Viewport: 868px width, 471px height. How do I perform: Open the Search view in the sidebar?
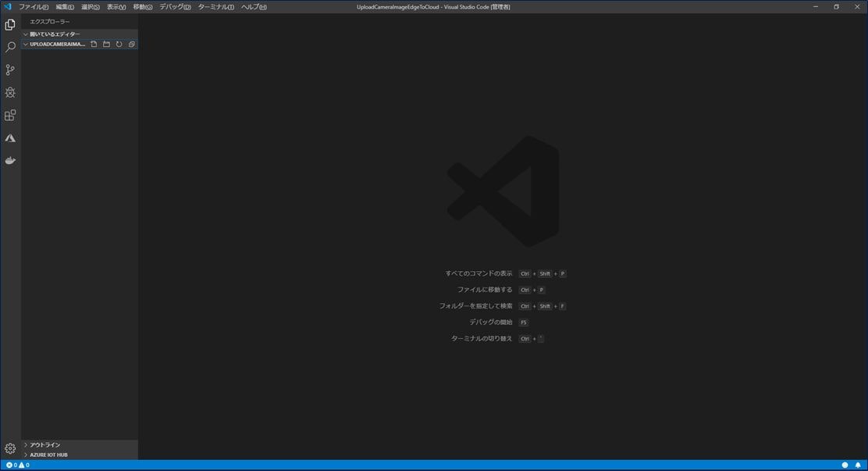9,46
